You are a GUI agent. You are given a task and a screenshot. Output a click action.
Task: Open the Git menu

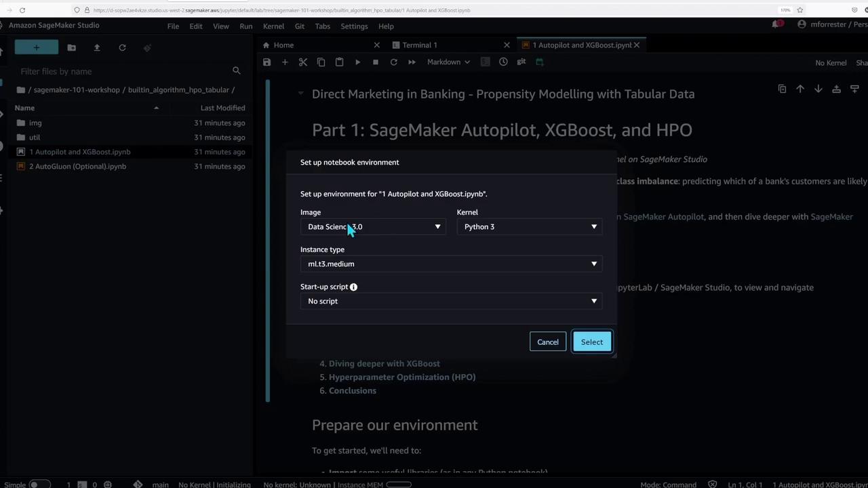[299, 26]
